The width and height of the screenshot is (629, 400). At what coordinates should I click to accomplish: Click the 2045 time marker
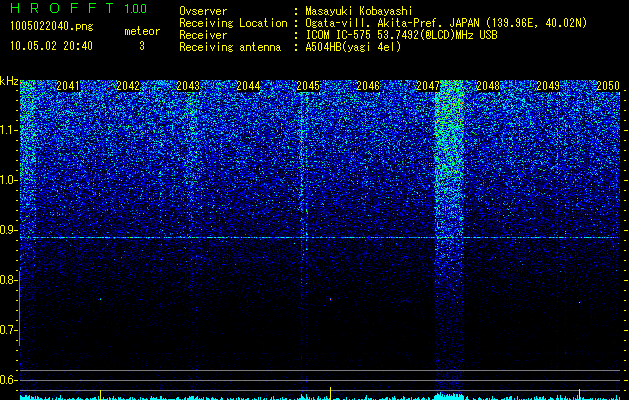[x=308, y=86]
